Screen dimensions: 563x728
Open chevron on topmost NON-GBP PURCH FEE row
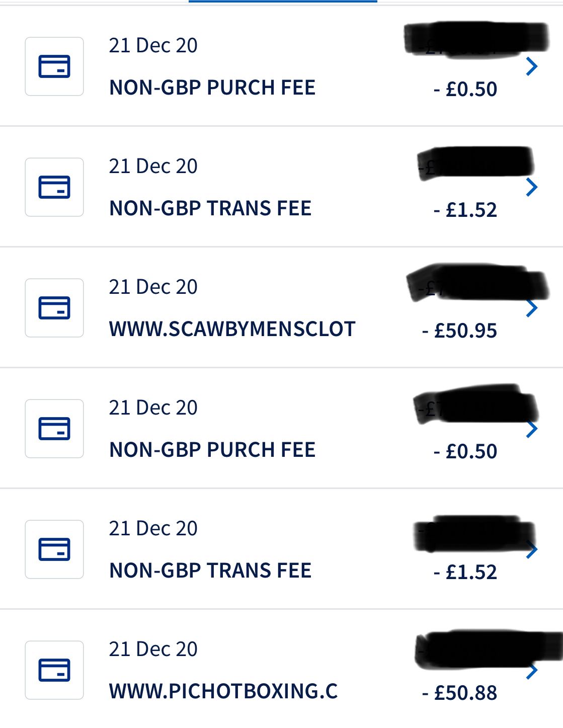532,66
